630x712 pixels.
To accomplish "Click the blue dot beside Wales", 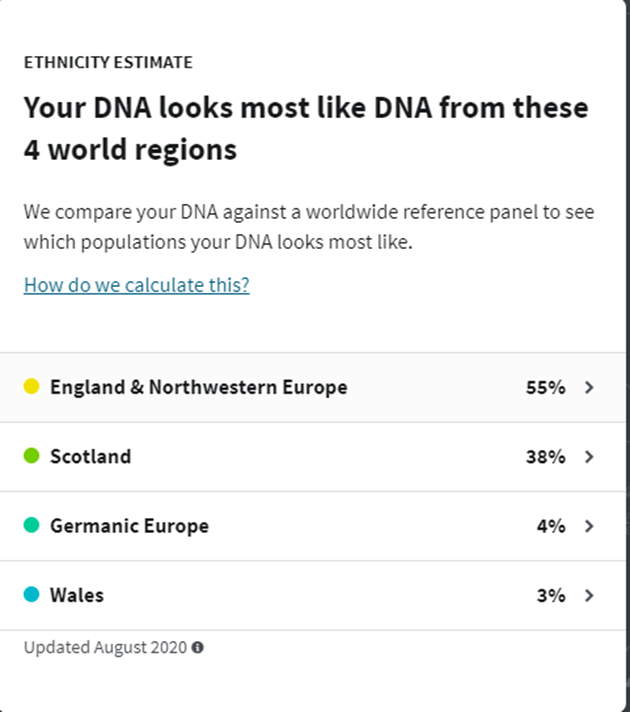I will 31,595.
